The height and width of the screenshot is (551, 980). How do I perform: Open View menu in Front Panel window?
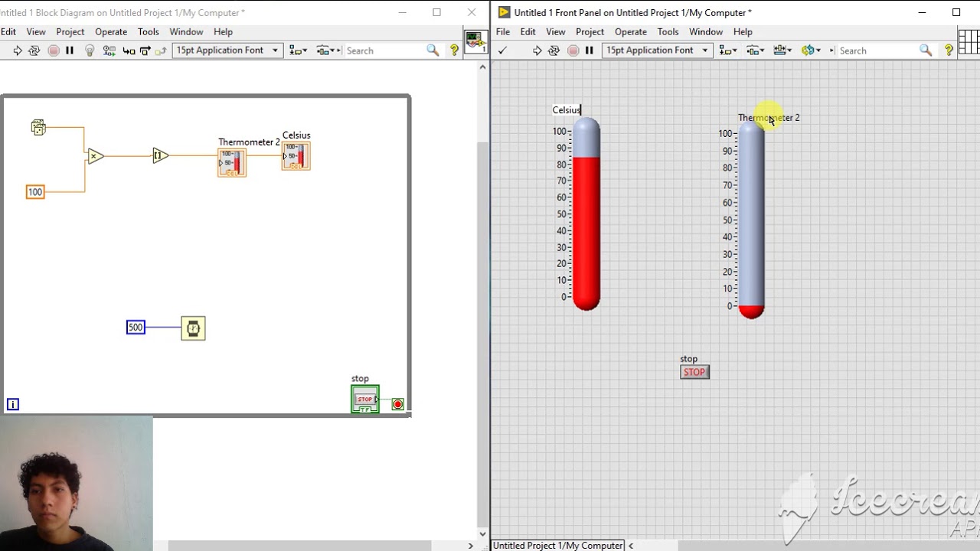pos(556,32)
